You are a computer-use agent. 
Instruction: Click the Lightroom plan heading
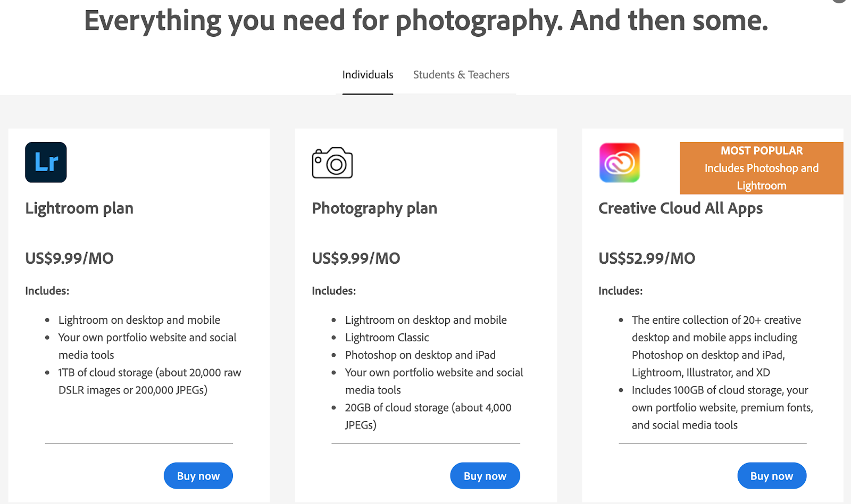(79, 208)
